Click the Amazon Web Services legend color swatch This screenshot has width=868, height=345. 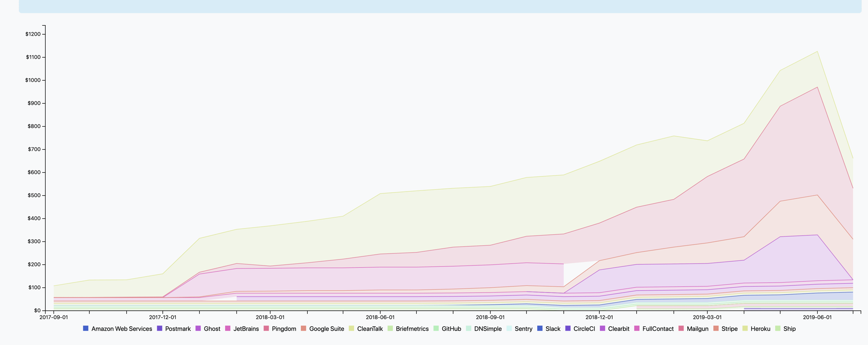pos(85,329)
